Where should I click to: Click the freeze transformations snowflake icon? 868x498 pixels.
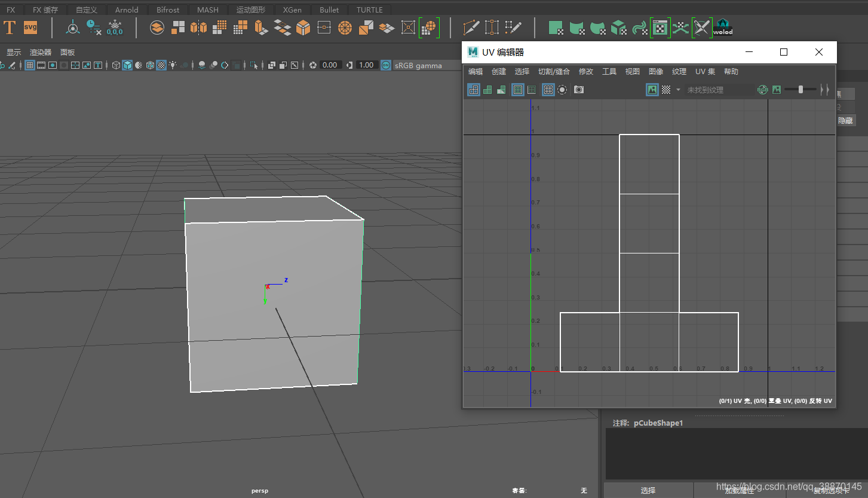pos(115,28)
